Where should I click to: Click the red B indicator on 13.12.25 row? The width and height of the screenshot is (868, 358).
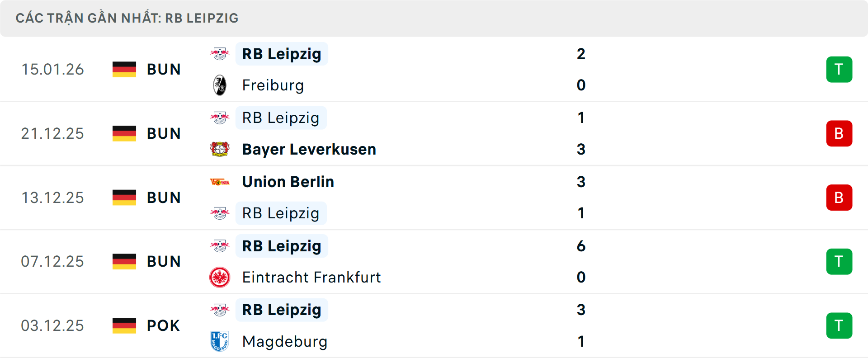(839, 198)
